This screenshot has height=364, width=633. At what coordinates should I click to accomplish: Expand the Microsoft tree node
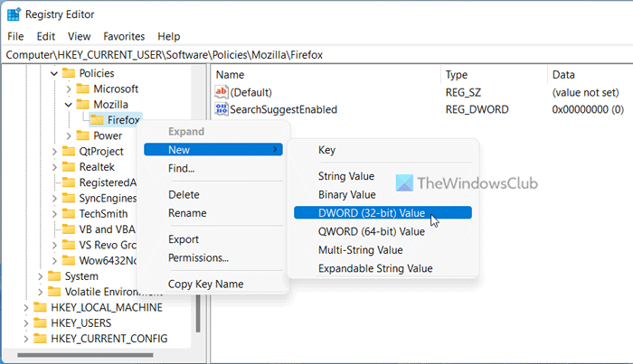[x=69, y=89]
